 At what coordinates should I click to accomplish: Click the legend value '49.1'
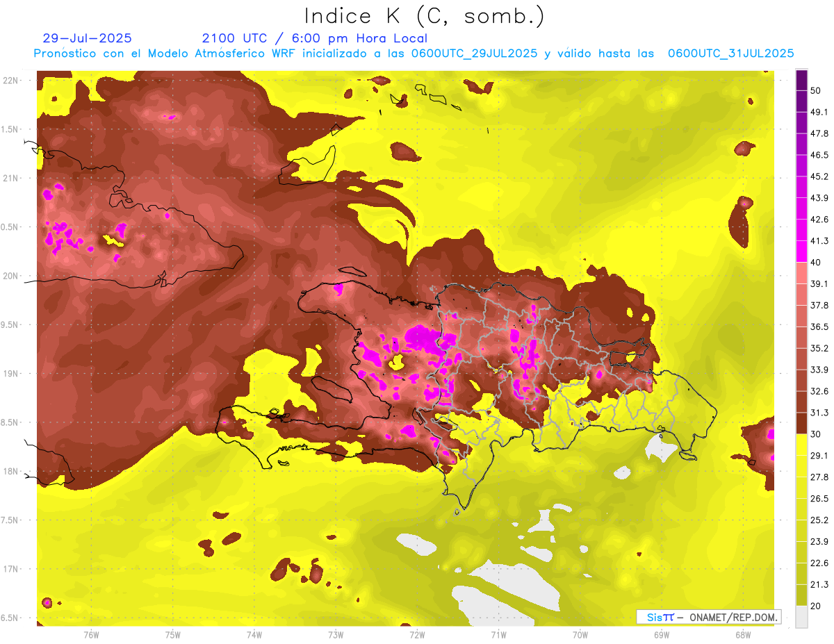coord(819,113)
